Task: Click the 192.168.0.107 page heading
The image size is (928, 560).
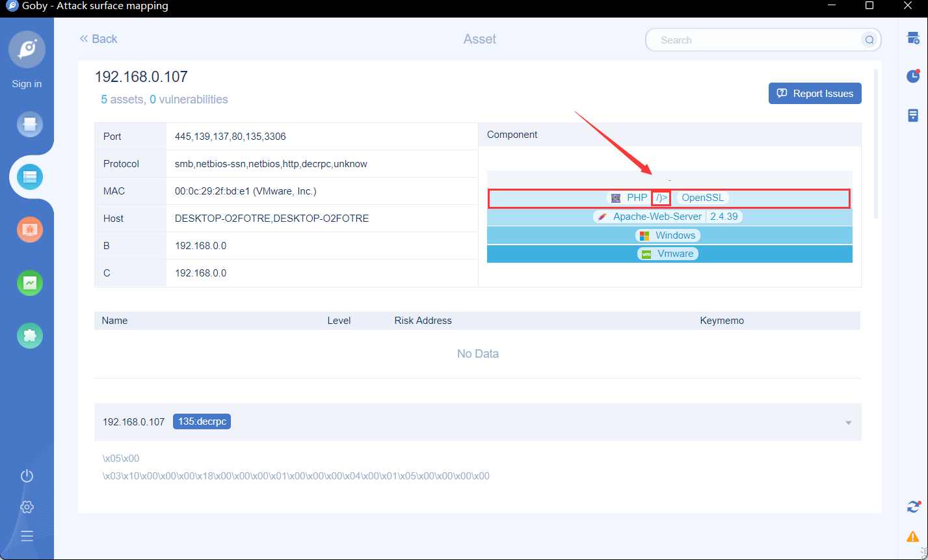Action: (x=141, y=77)
